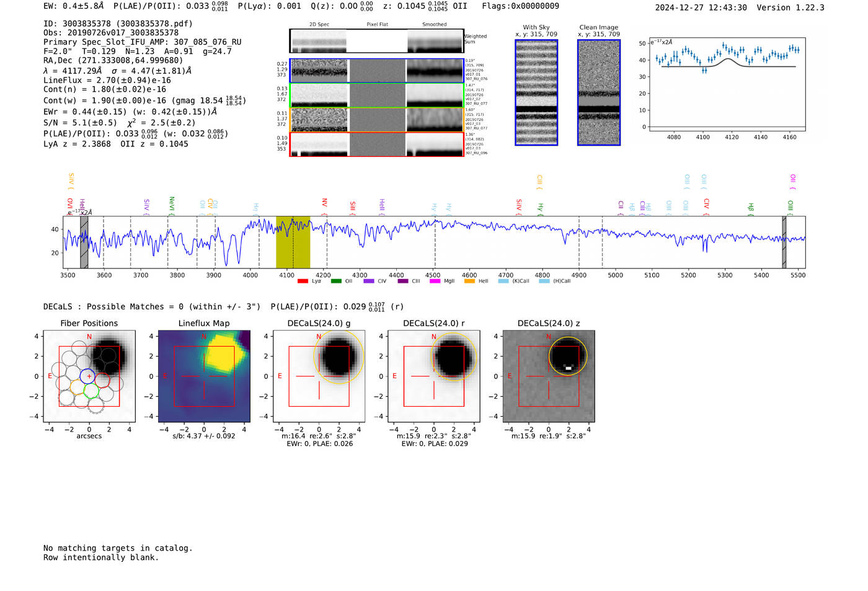The image size is (868, 591).
Task: Click the RA,Dec coordinates line
Action: [113, 60]
